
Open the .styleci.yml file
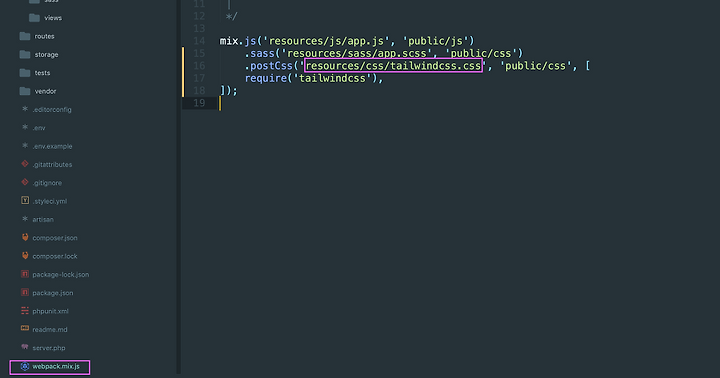click(x=50, y=201)
